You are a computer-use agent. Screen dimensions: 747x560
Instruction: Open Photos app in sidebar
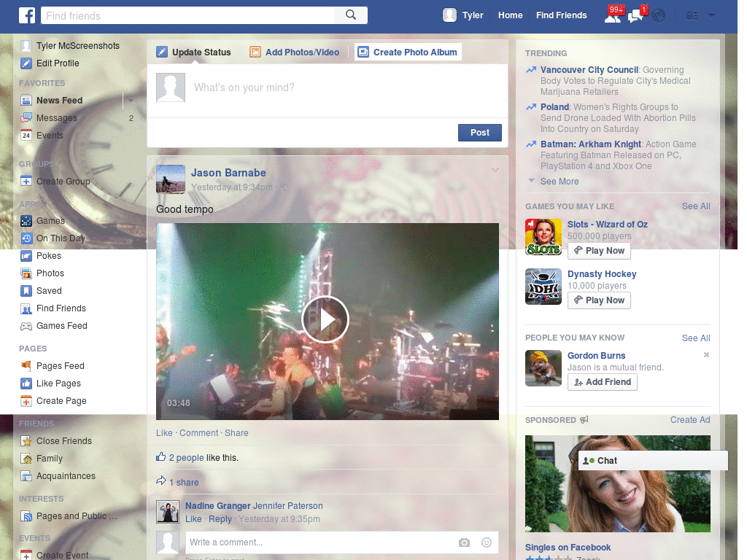[x=50, y=273]
